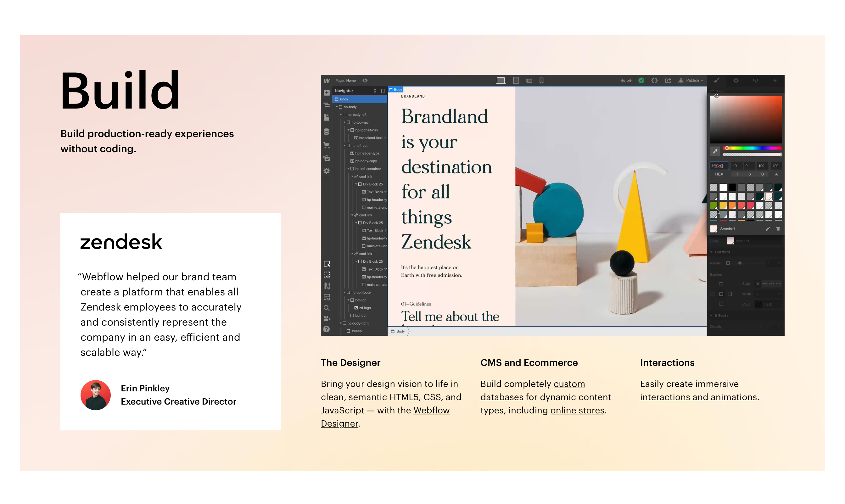Screen dimensions: 845x504
Task: Select zd-logo image in Navigator
Action: click(x=362, y=308)
